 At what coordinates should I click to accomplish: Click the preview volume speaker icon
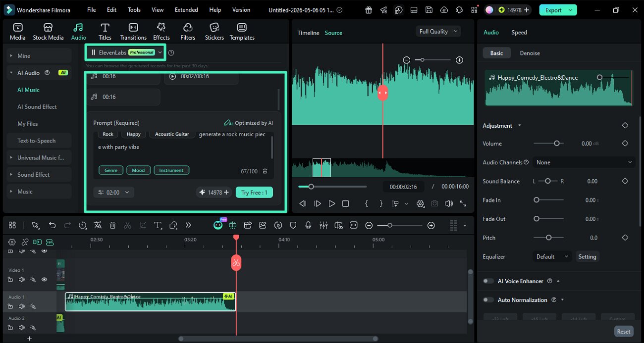click(449, 203)
